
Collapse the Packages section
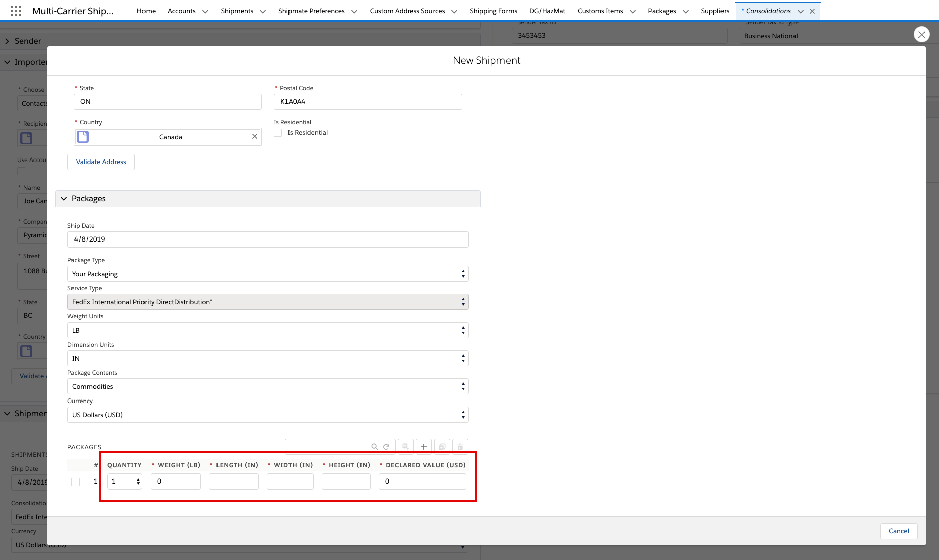coord(64,199)
